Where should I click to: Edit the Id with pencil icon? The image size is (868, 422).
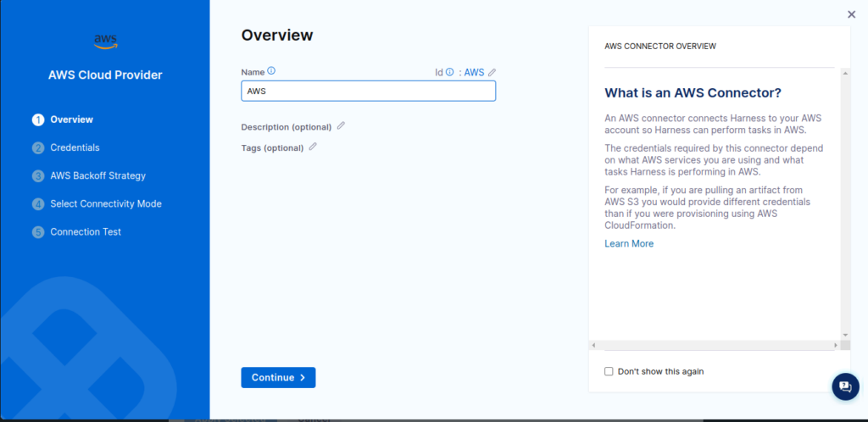[x=492, y=73]
